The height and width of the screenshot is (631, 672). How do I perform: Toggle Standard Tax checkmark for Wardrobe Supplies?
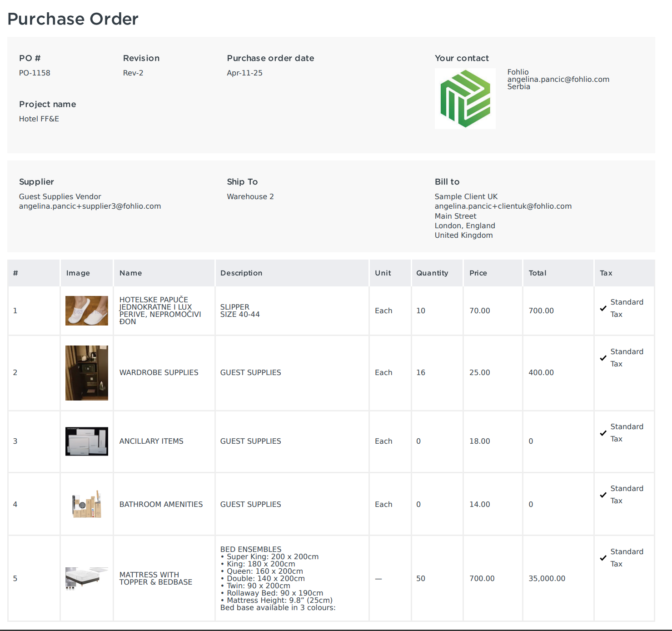[x=603, y=358]
